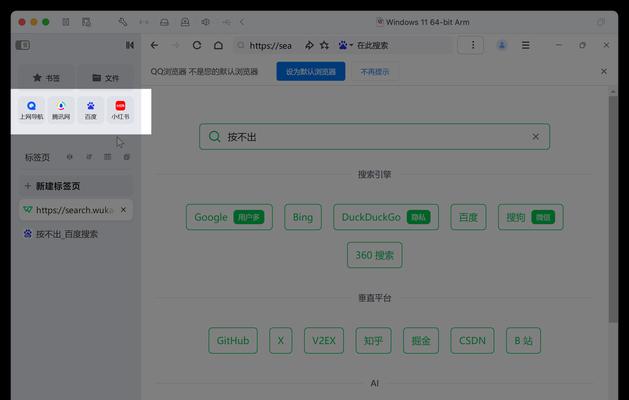Click the 不再提示 button
Viewport: 629px width, 400px height.
(x=376, y=71)
